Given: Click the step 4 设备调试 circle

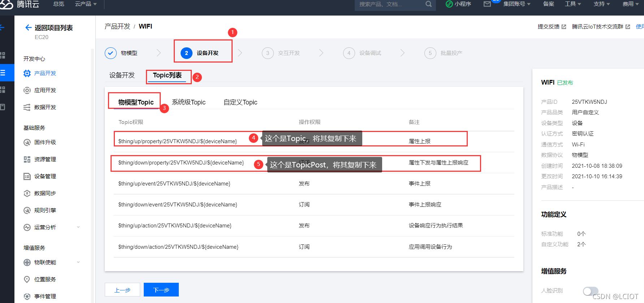Looking at the screenshot, I should point(349,53).
